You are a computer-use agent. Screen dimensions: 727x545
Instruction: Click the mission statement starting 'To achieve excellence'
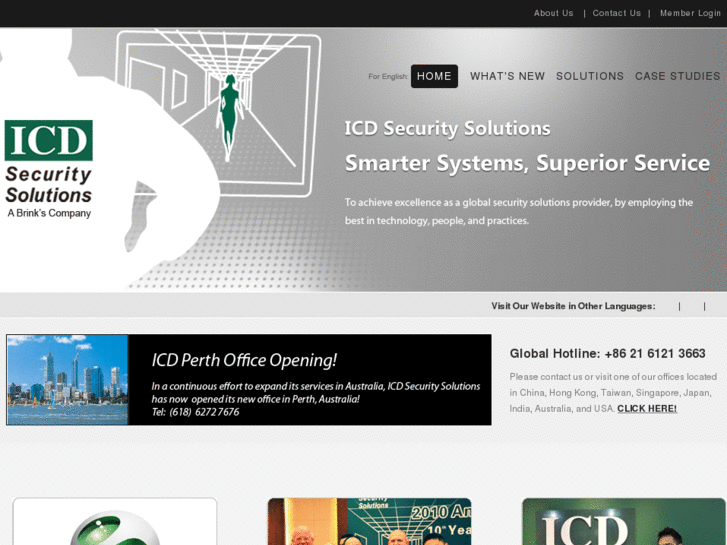(x=519, y=212)
